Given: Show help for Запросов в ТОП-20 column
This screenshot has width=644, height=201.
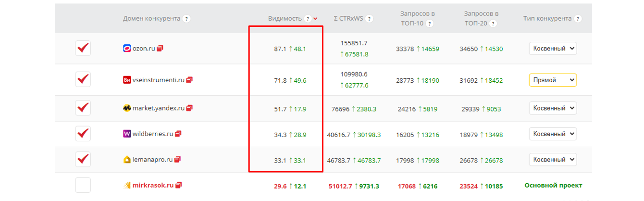Looking at the screenshot, I should [493, 24].
